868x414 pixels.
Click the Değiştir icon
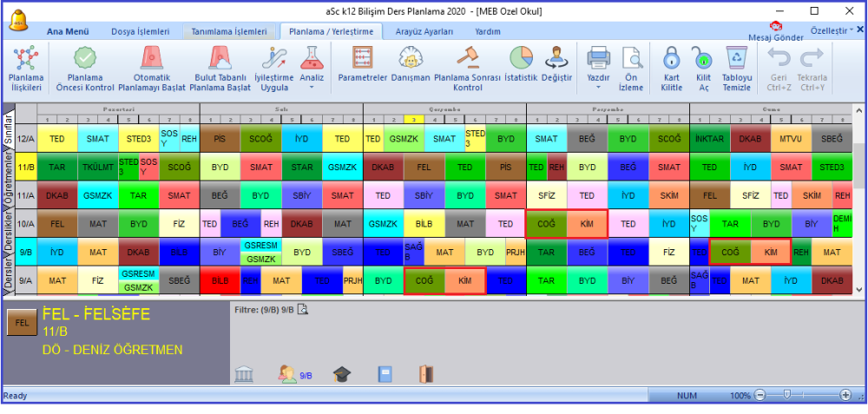pos(557,57)
